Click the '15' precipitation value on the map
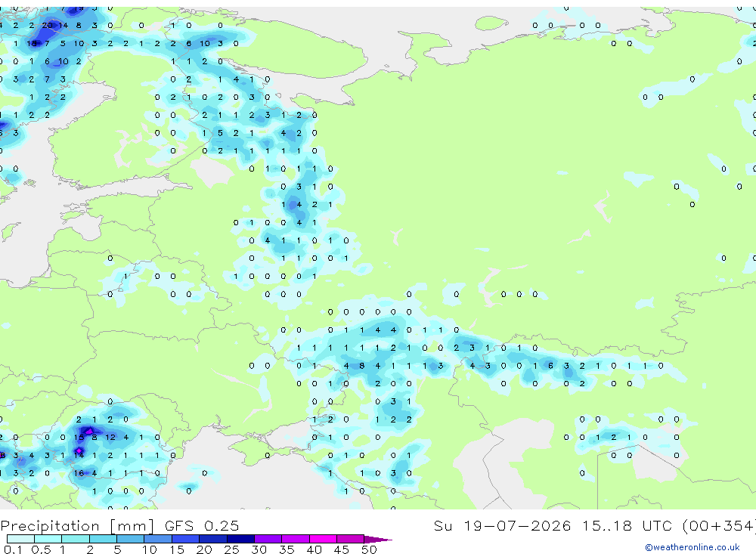This screenshot has height=554, width=756. (x=79, y=438)
